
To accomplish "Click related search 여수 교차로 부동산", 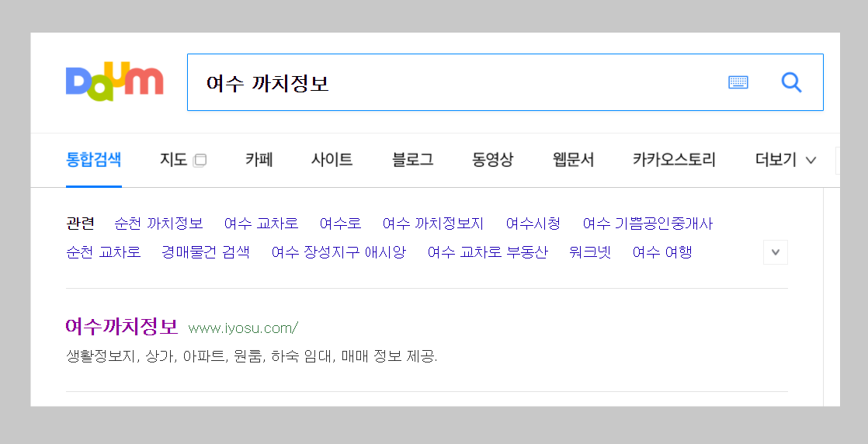I will click(488, 252).
